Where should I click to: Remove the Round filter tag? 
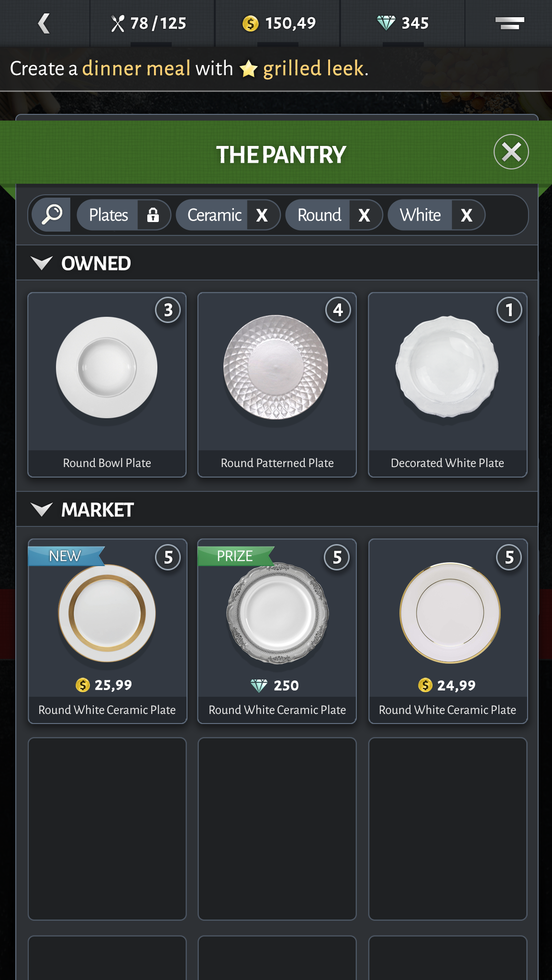click(364, 215)
